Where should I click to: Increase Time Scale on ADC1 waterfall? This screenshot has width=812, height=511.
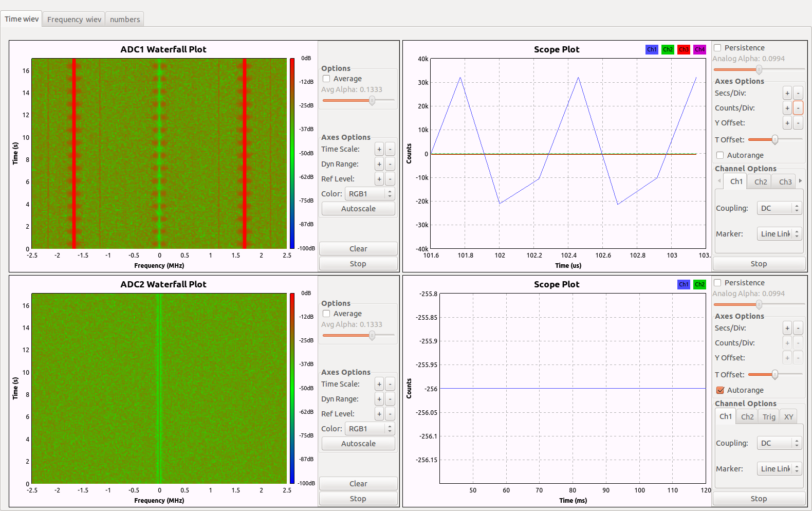[x=379, y=150]
